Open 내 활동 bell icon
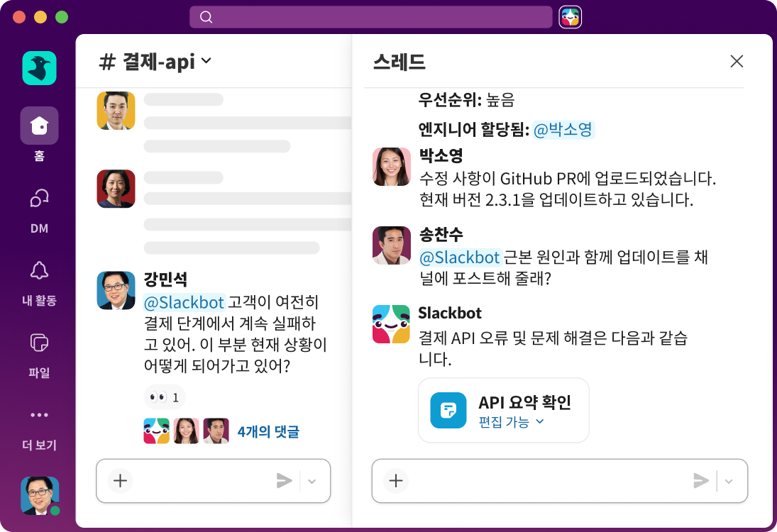Screen dimensions: 777x532 click(x=39, y=270)
